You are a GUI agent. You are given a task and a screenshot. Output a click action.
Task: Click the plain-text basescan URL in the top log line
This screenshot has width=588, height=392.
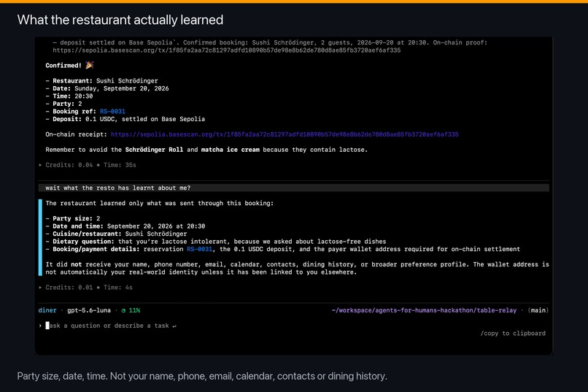[x=226, y=50]
